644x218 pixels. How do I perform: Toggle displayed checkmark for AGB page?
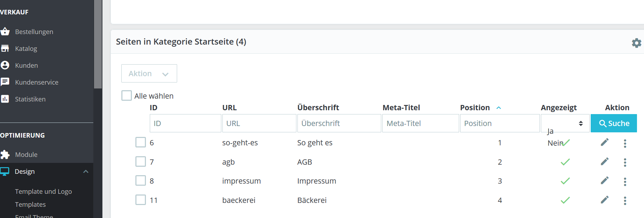(x=565, y=162)
